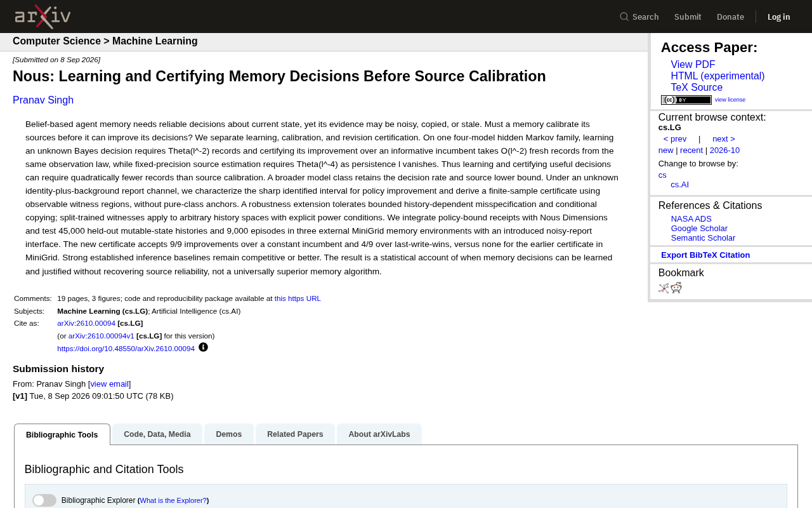
Task: Go to the previous paper with prev link
Action: pyautogui.click(x=675, y=139)
